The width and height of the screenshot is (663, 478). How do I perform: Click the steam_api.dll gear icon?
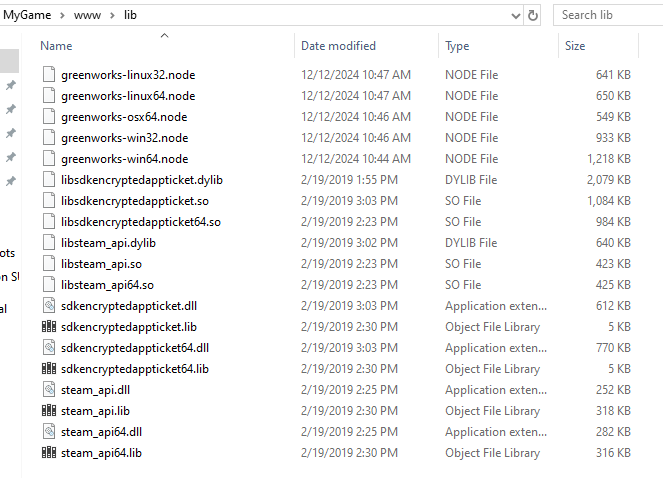point(49,390)
